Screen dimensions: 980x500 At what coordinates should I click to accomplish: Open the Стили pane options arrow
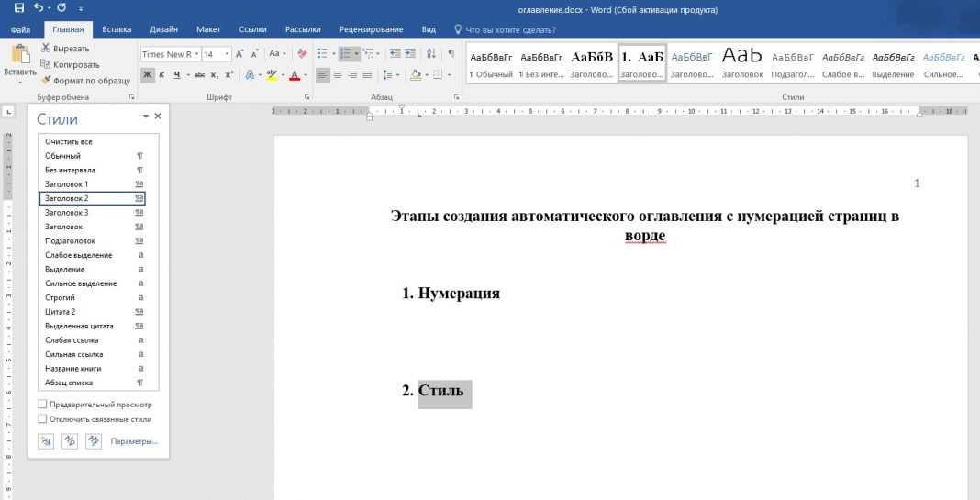pyautogui.click(x=146, y=117)
